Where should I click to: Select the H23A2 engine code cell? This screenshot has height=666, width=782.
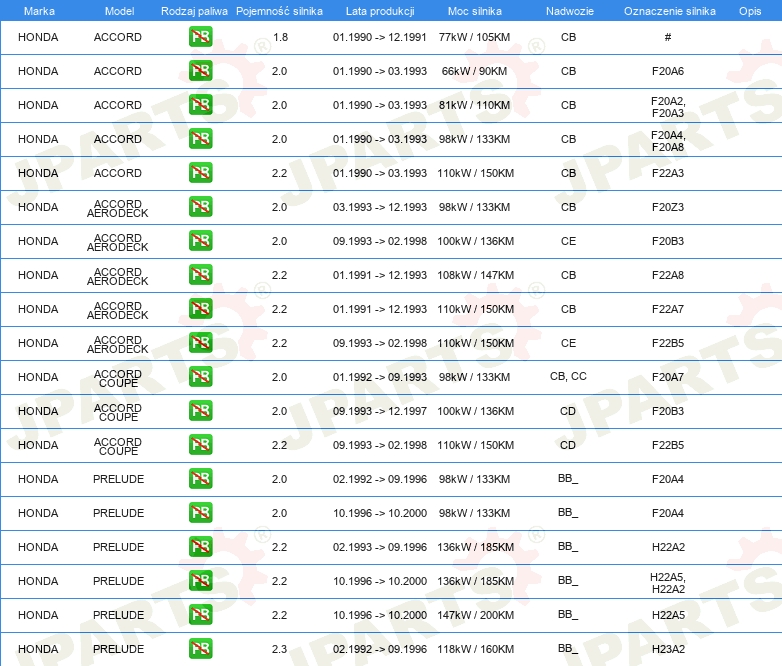(668, 648)
